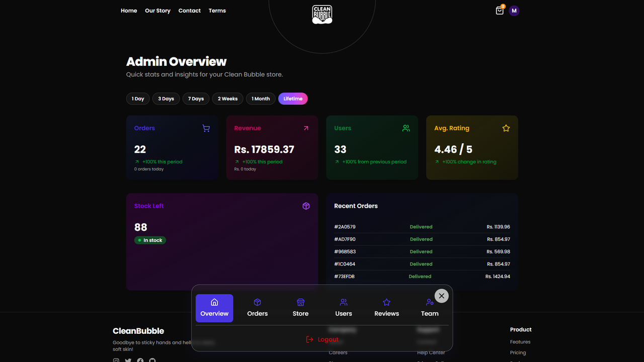This screenshot has width=644, height=362.
Task: Open order #96B583
Action: click(x=345, y=251)
